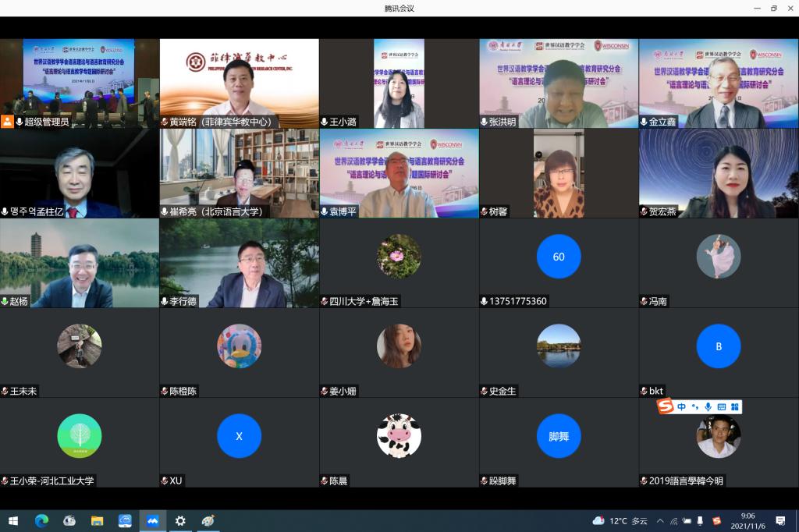This screenshot has height=532, width=799.
Task: Open the Settings gear in taskbar
Action: click(x=180, y=520)
